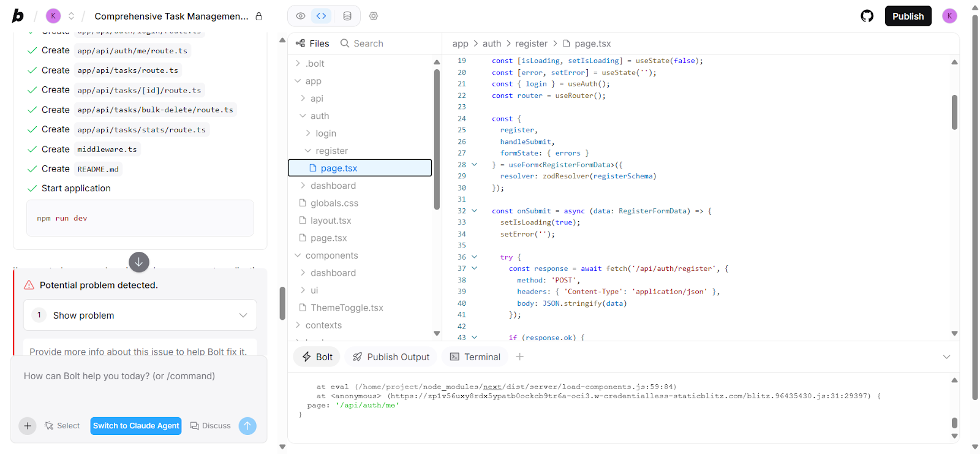Click app/api/tasks/bulk-delete/route.ts chip

click(156, 110)
